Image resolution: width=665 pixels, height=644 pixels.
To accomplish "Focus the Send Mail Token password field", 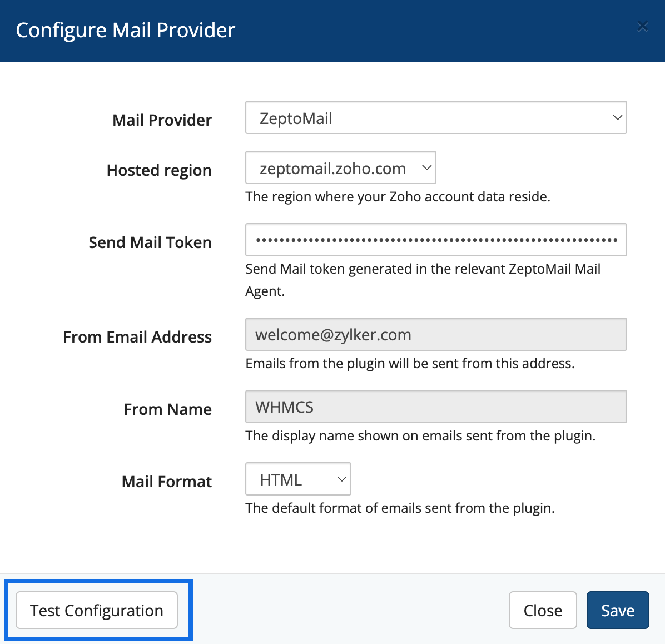I will [436, 240].
